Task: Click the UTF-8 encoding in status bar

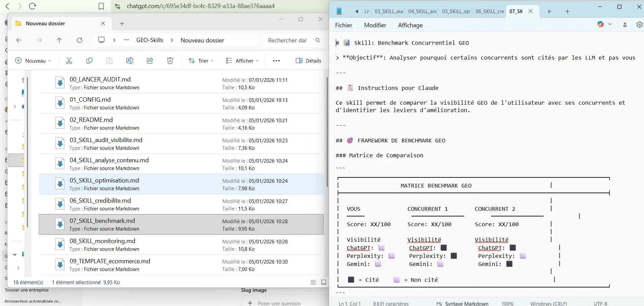Action: tap(601, 303)
